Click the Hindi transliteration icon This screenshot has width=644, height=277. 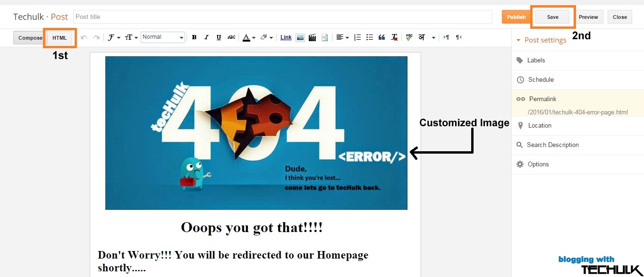click(422, 37)
